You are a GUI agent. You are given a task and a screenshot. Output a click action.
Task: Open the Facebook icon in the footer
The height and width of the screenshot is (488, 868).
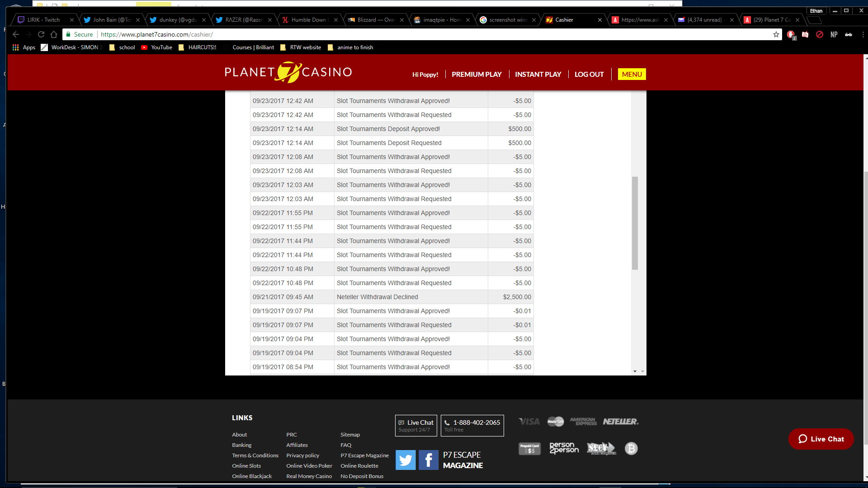pyautogui.click(x=428, y=460)
